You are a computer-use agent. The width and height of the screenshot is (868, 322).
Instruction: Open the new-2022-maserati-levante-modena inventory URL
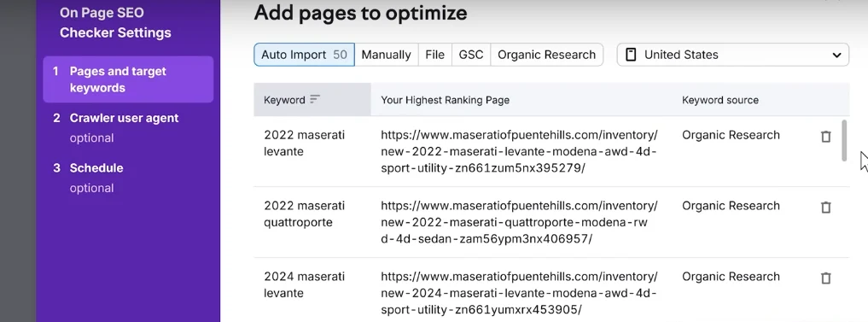tap(519, 151)
